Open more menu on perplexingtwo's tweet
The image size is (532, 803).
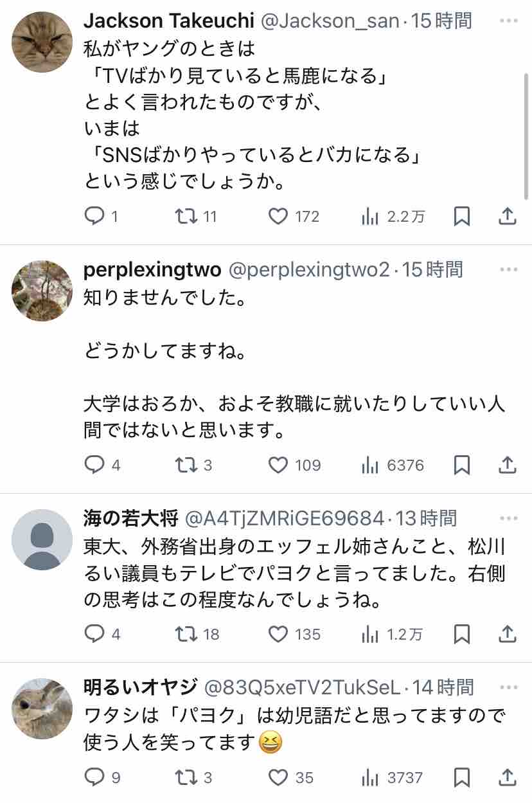click(508, 269)
